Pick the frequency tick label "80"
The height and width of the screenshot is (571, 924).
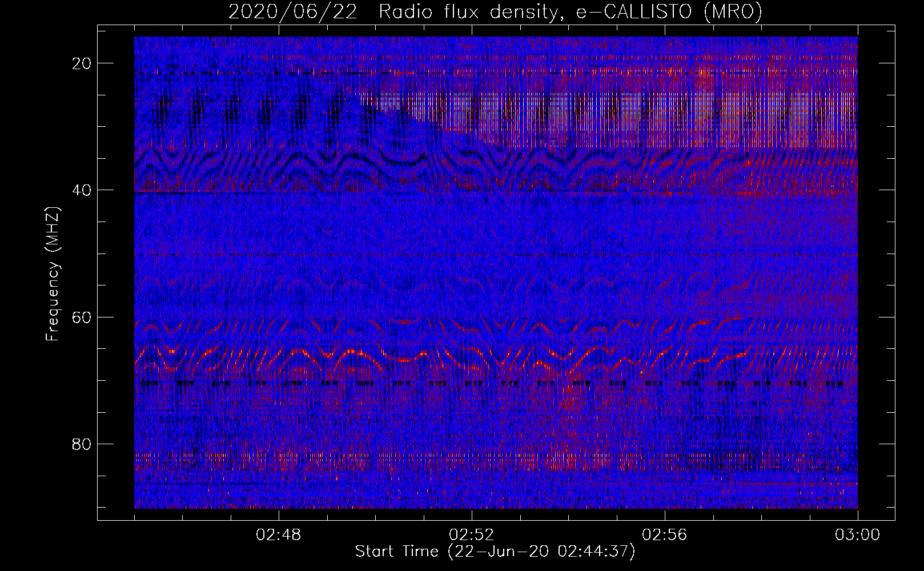(82, 444)
